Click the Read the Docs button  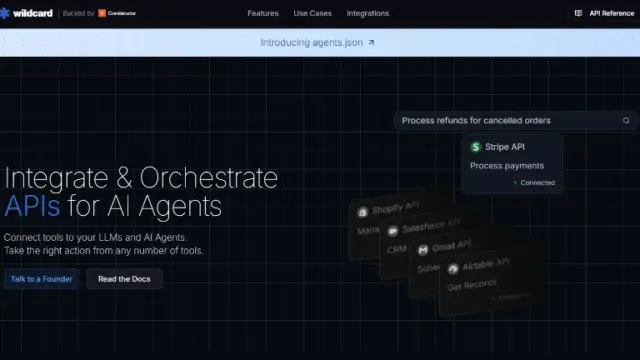coord(124,279)
